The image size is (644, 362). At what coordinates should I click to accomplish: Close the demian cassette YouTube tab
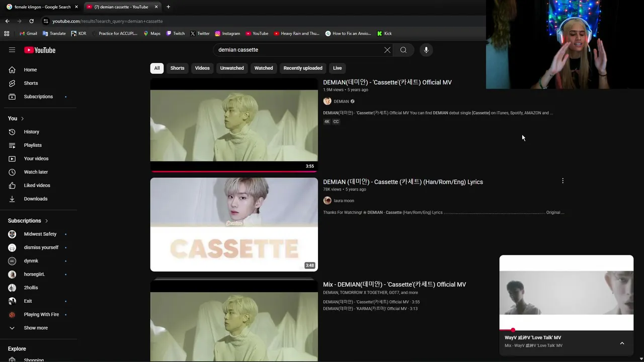point(156,7)
